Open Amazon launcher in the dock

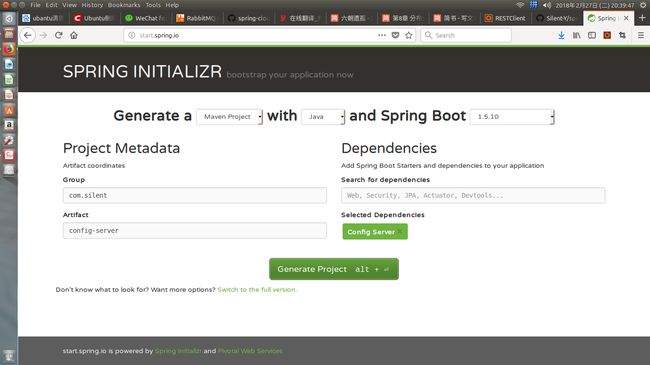(x=9, y=125)
